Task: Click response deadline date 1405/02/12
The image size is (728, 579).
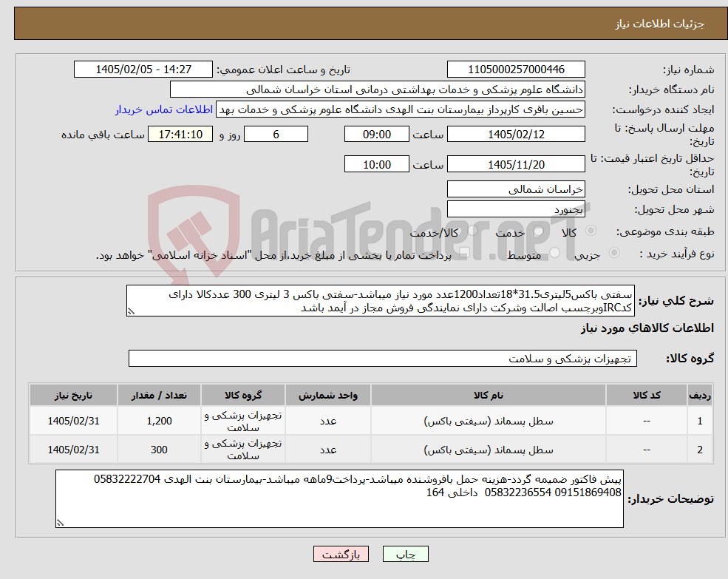Action: (516, 135)
